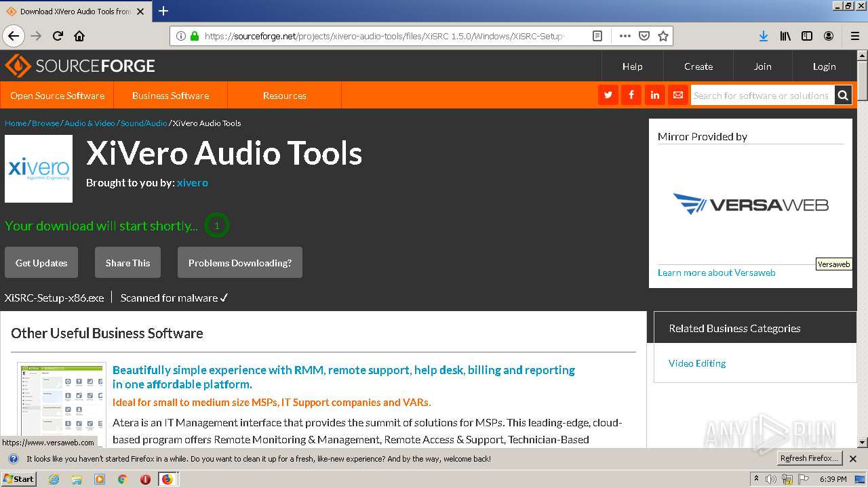The width and height of the screenshot is (868, 488).
Task: Open the File Explorer taskbar icon
Action: tap(77, 479)
